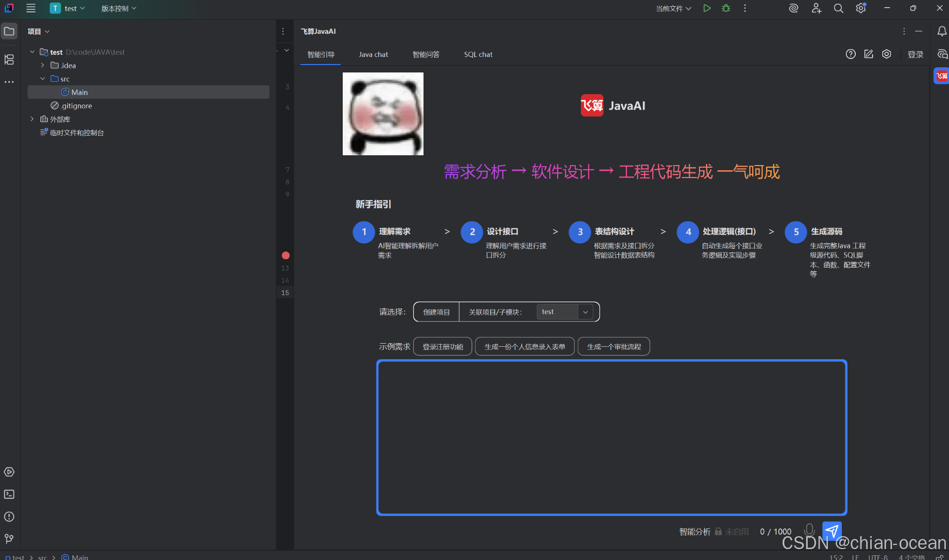Screen dimensions: 949x560
Task: Choose the 生成一份个人信息录入表单 example
Action: [524, 347]
